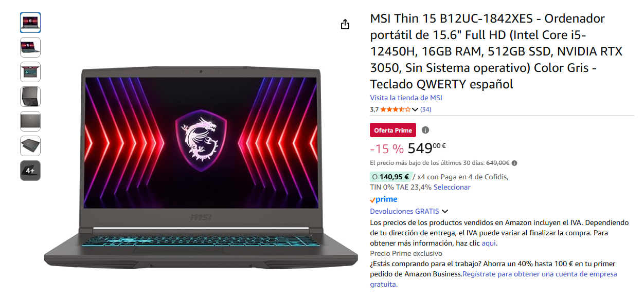The image size is (644, 299).
Task: Click the aquí link for IVA information
Action: pyautogui.click(x=489, y=243)
